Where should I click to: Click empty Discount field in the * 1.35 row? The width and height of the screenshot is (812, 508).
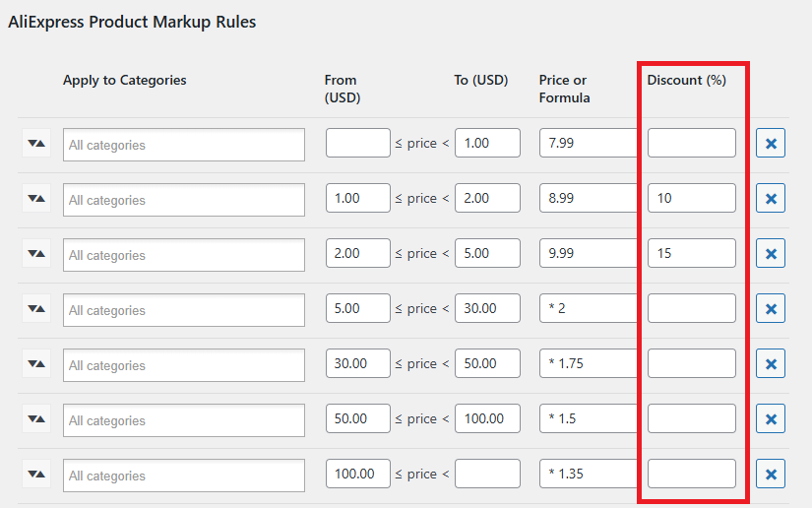pos(692,474)
